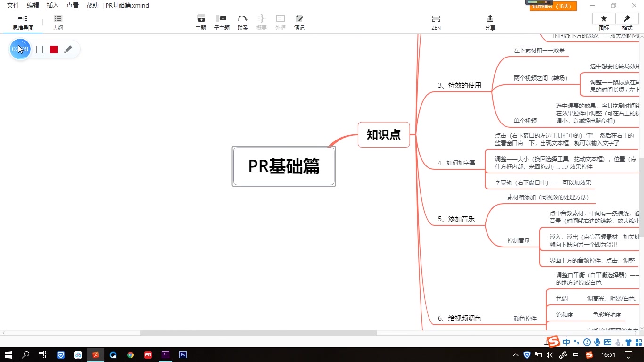Create a relationship with 联系 tool
The width and height of the screenshot is (644, 362).
(x=242, y=22)
